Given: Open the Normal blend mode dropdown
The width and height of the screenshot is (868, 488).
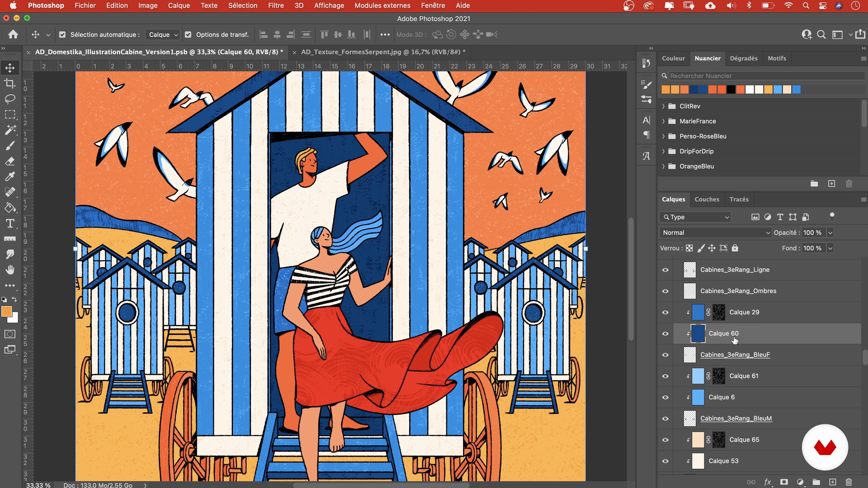Looking at the screenshot, I should 715,232.
